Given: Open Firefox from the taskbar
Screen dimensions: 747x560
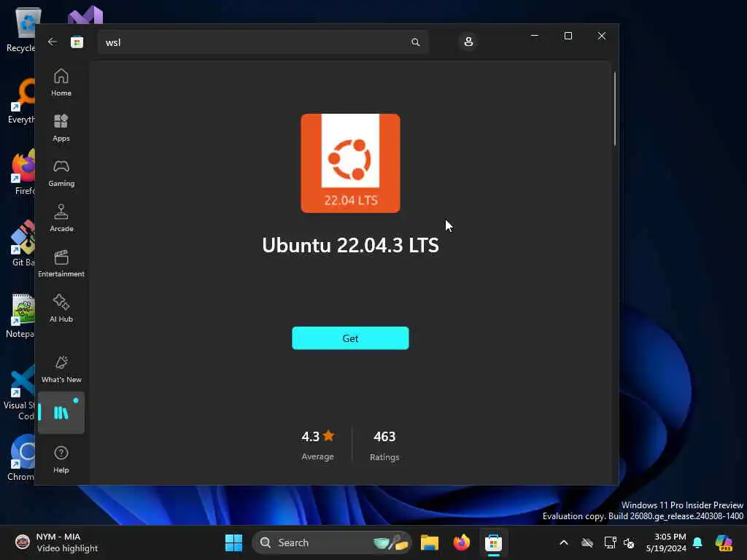Looking at the screenshot, I should pyautogui.click(x=461, y=542).
